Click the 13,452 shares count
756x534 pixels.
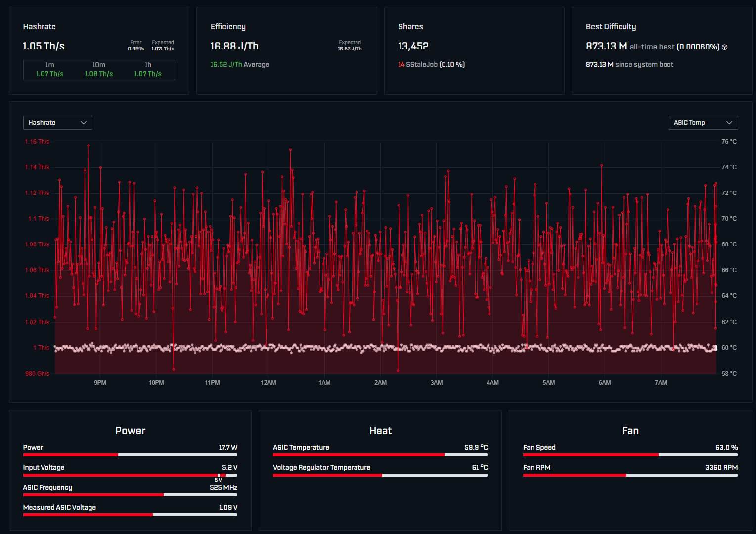[413, 46]
